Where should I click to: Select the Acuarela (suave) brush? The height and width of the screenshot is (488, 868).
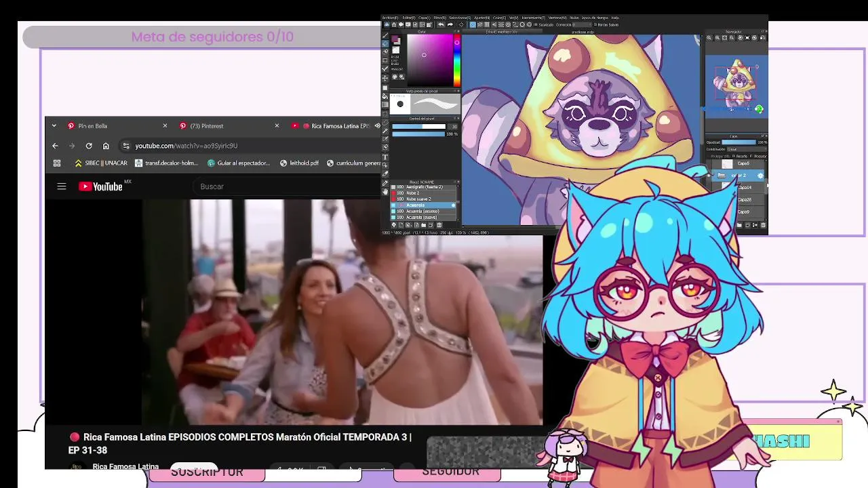423,217
